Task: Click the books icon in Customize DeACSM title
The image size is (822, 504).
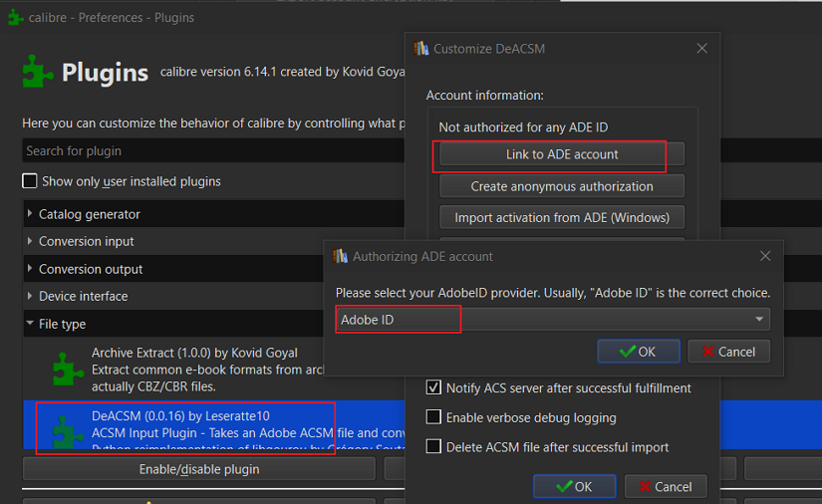Action: (420, 49)
